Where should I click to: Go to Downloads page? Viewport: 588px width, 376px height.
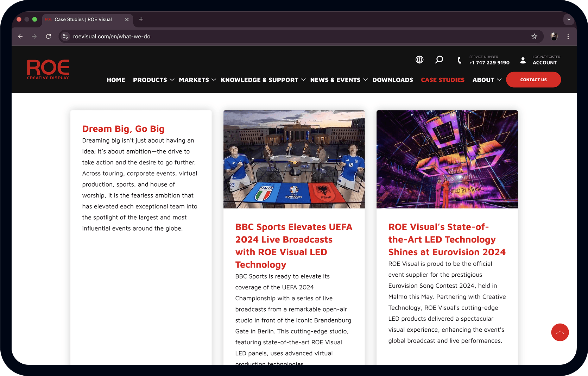[x=393, y=80]
